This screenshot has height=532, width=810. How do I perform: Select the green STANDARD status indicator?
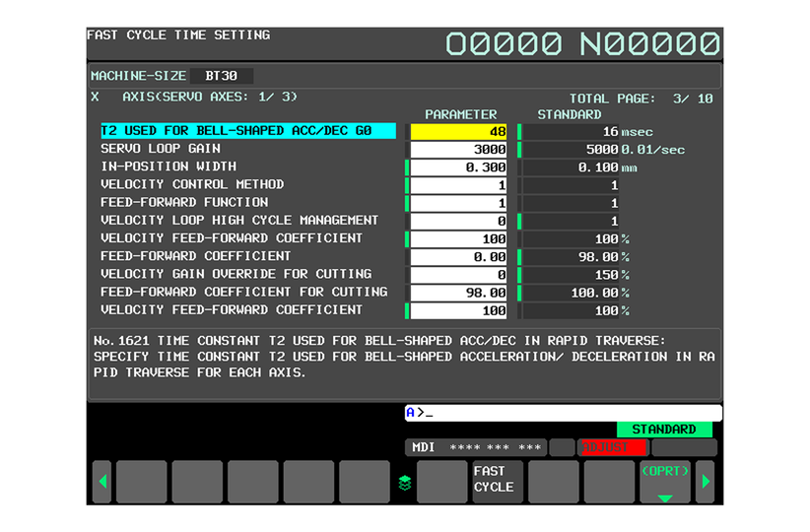click(x=664, y=430)
